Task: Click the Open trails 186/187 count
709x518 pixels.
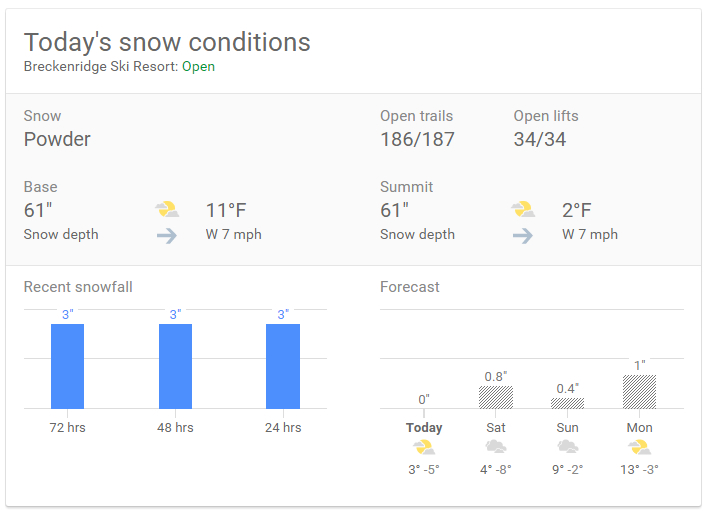Action: pos(417,139)
